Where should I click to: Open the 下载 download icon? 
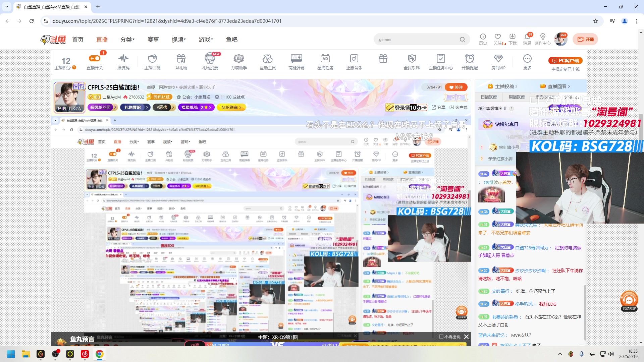[513, 39]
